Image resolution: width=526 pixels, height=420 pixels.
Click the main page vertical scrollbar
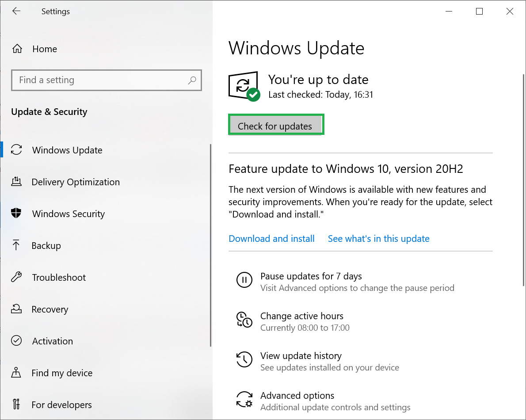tap(523, 180)
